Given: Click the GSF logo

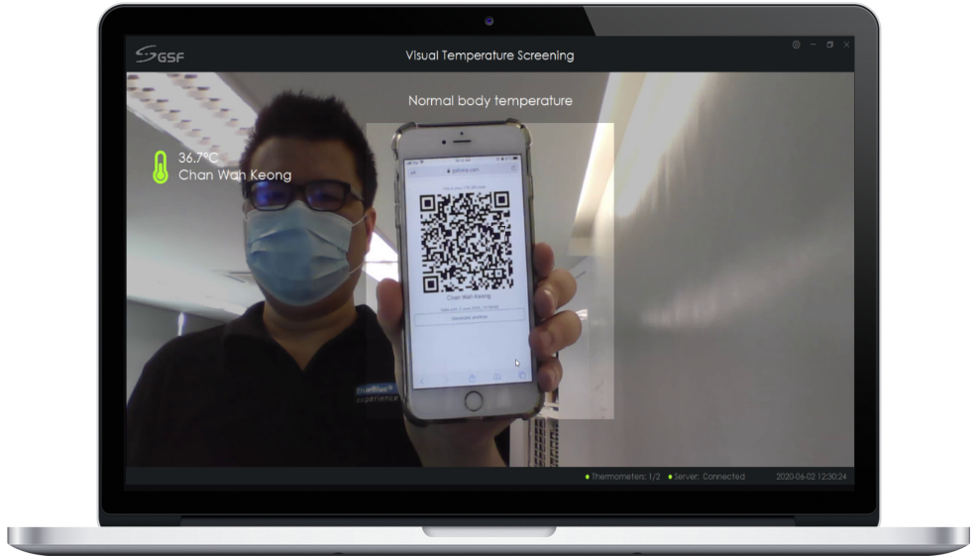Looking at the screenshot, I should [x=160, y=55].
